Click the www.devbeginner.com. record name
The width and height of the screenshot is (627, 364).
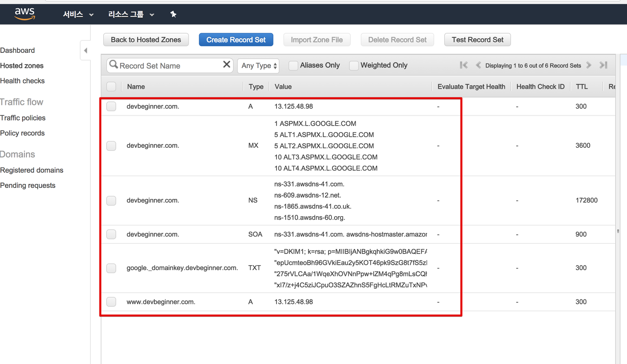[161, 302]
